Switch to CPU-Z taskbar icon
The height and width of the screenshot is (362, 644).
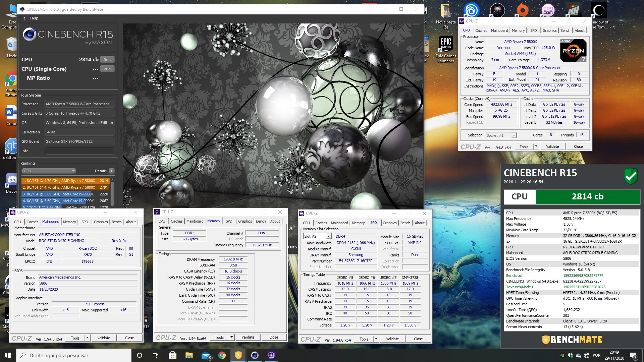[x=271, y=355]
